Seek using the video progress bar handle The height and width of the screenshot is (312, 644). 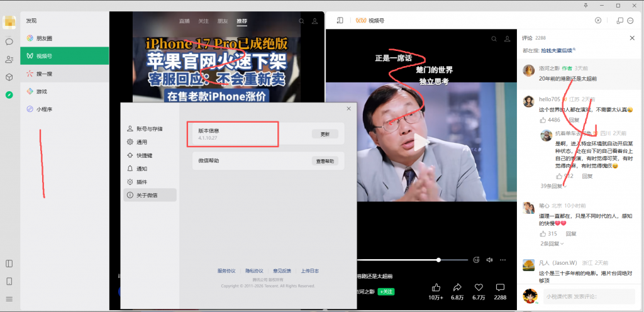click(438, 260)
